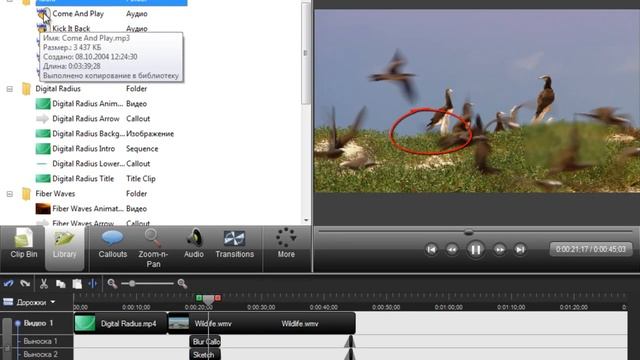Image resolution: width=640 pixels, height=360 pixels.
Task: Click the undo arrow icon
Action: [9, 283]
